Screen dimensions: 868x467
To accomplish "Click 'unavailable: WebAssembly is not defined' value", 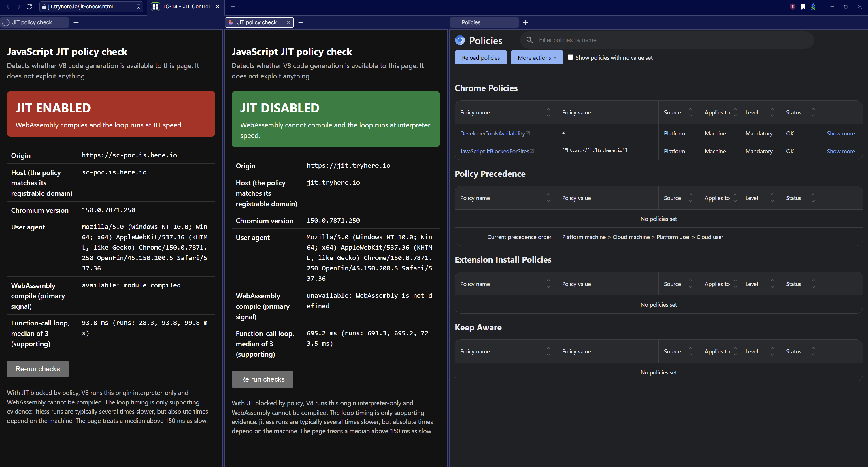I will tap(369, 301).
